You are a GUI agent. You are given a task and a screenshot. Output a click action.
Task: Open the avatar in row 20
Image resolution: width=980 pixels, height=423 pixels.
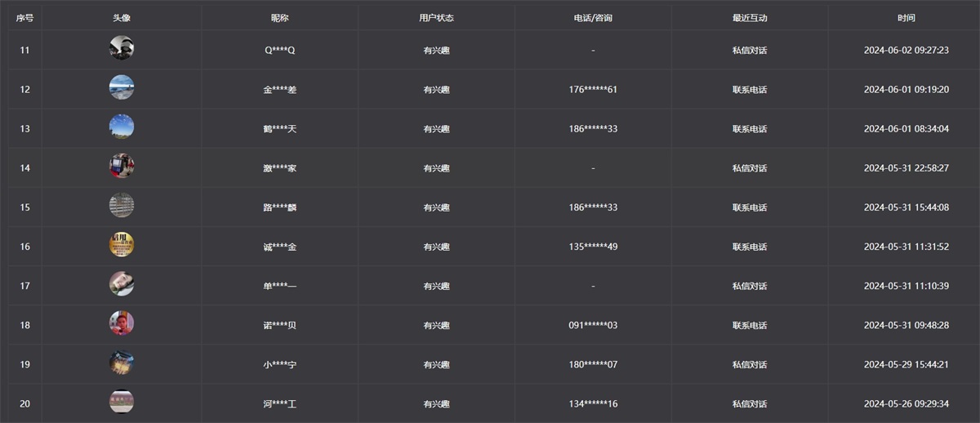(122, 402)
